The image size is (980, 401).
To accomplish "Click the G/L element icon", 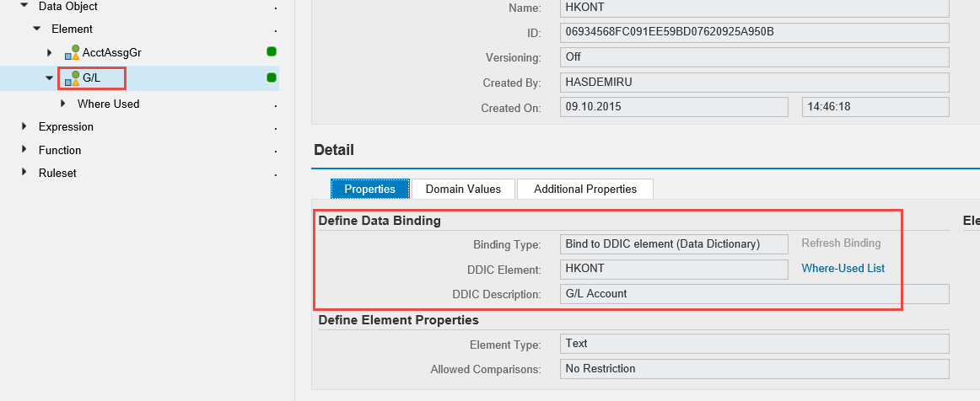I will (x=73, y=78).
